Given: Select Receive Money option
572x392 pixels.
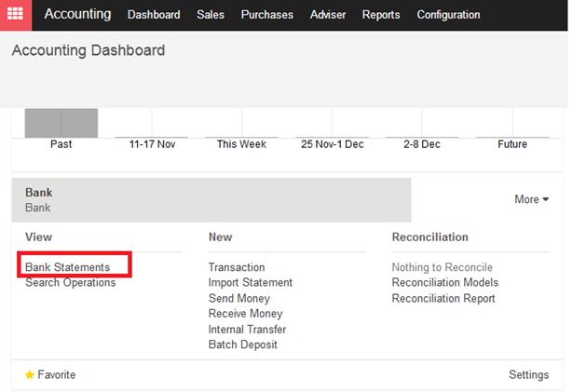Looking at the screenshot, I should click(246, 314).
